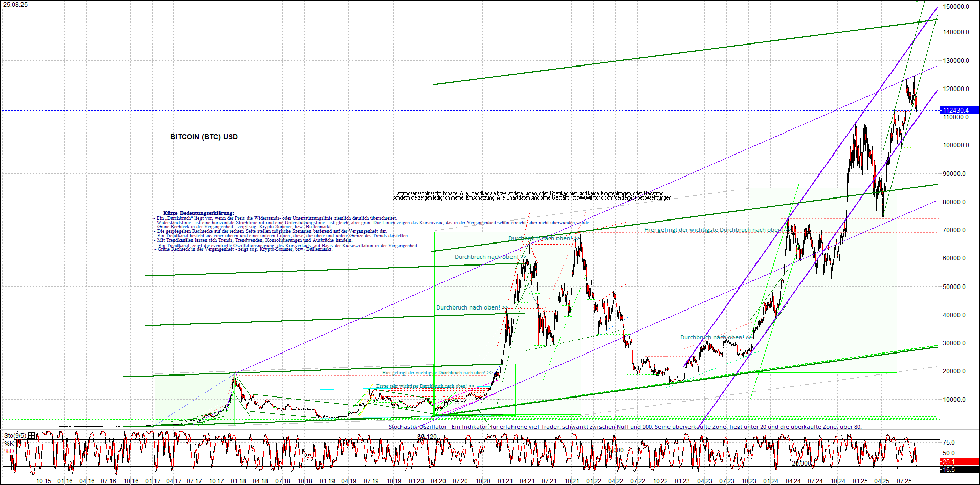Click the 'Durchbruch nach oben! >>' annotation near 2020

click(x=468, y=307)
